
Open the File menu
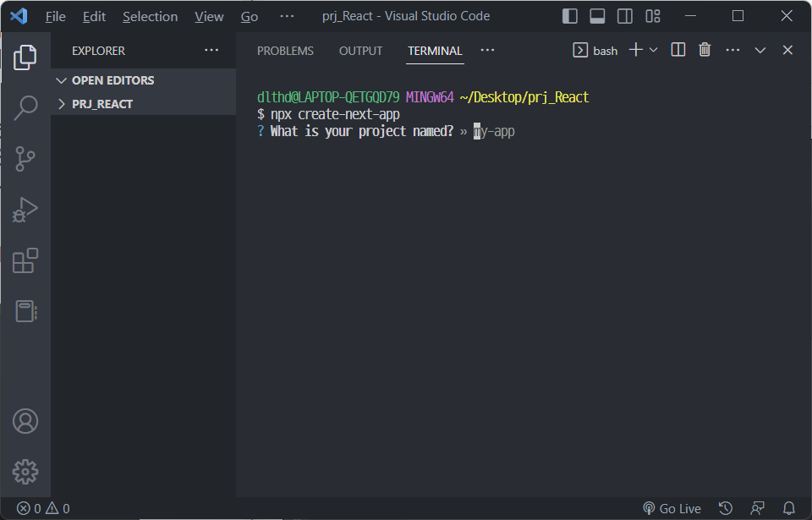(x=56, y=17)
